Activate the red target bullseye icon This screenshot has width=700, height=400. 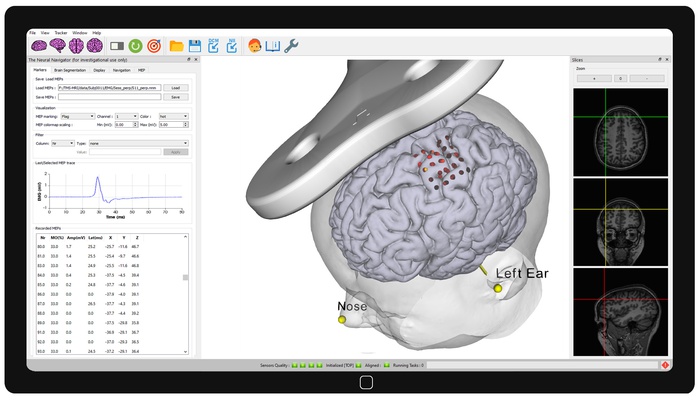[x=154, y=46]
